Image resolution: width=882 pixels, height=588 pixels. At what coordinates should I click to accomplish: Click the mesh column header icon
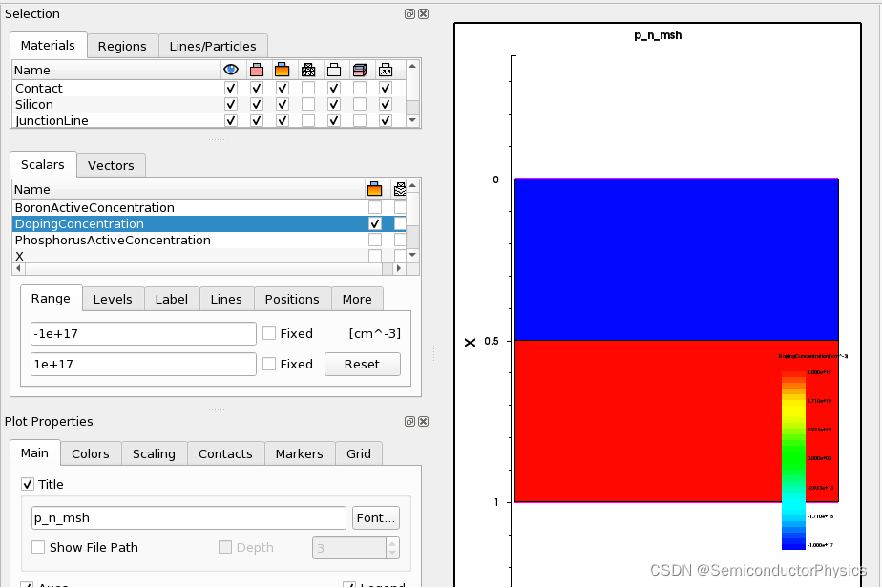pos(308,70)
